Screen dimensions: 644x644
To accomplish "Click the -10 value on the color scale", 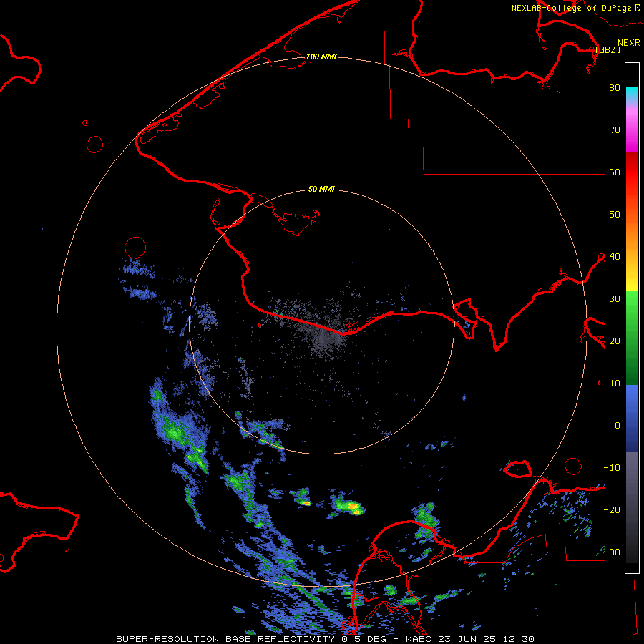I will click(612, 467).
